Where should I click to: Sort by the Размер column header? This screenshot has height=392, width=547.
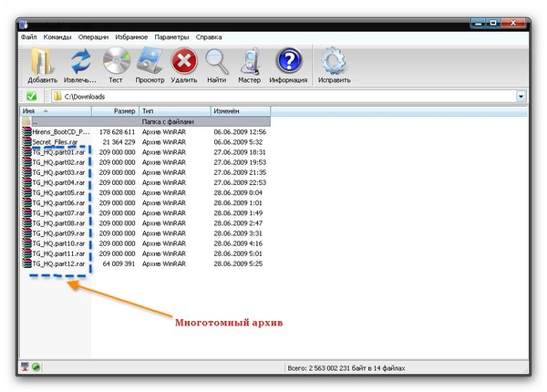116,111
